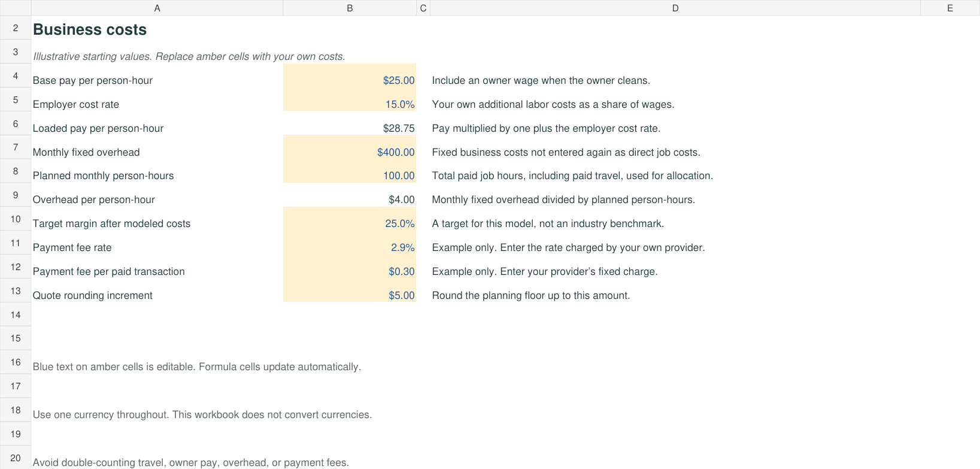The height and width of the screenshot is (469, 980).
Task: Click 'Employer cost rate' label
Action: pyautogui.click(x=76, y=104)
